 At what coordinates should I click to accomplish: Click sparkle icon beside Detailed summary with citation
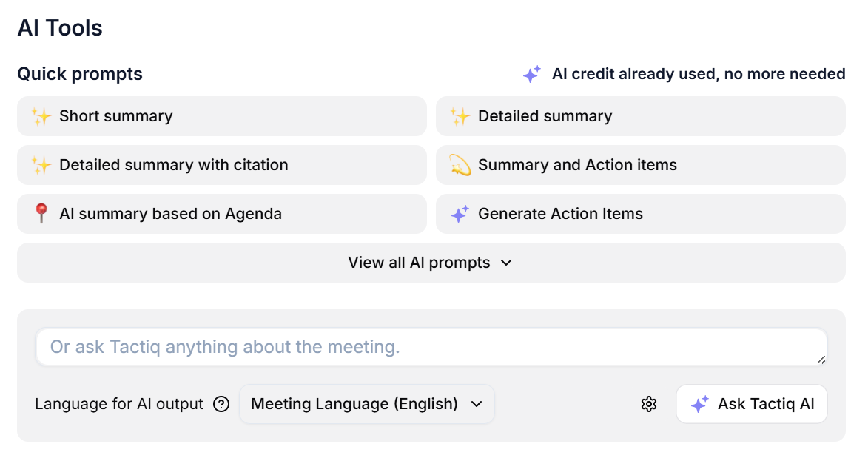41,165
